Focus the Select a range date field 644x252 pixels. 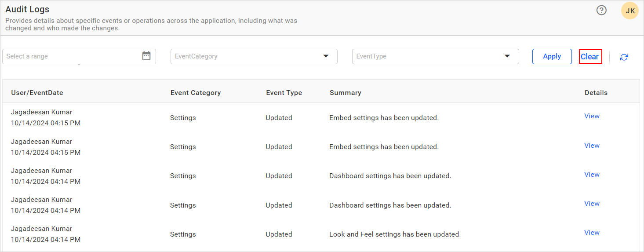tap(70, 56)
